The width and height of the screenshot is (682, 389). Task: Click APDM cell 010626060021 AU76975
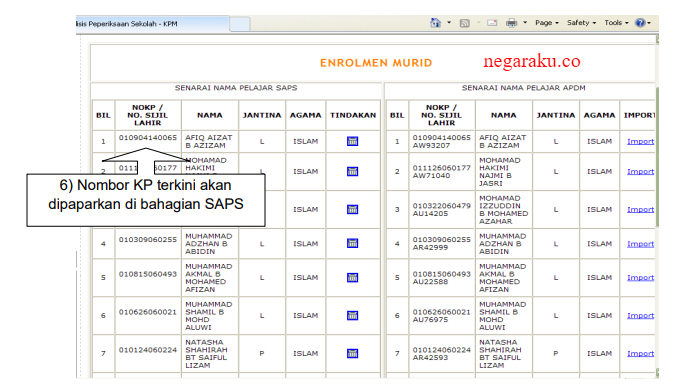pos(441,315)
